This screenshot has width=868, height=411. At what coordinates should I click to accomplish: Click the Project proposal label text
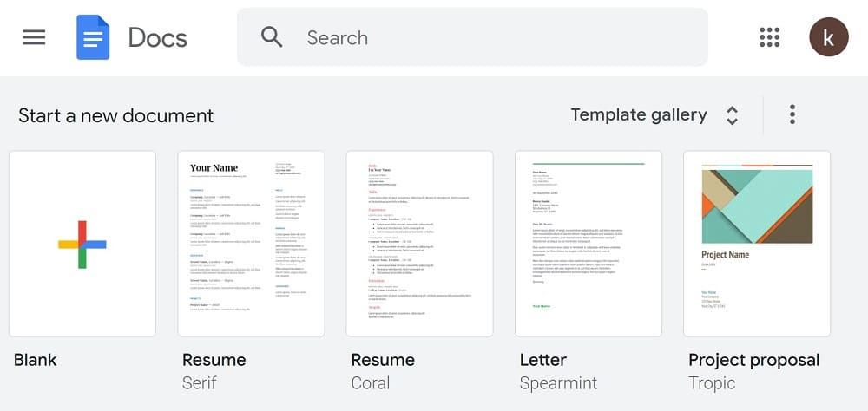point(754,360)
